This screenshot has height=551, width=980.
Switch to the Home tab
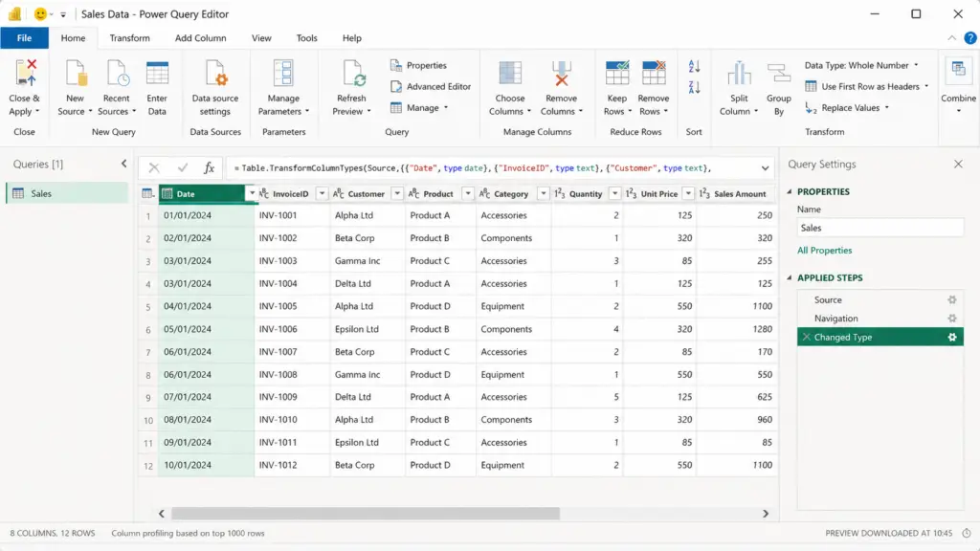tap(73, 38)
